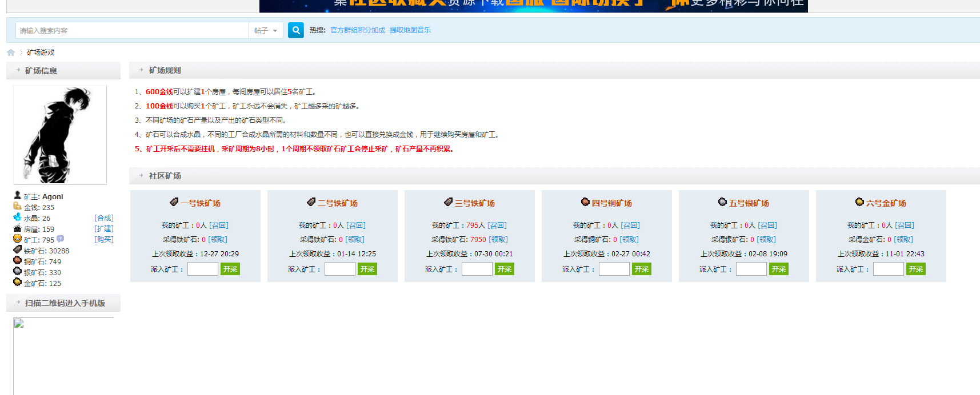This screenshot has width=980, height=395.
Task: Start mining in 一号铁矿场
Action: [x=230, y=269]
